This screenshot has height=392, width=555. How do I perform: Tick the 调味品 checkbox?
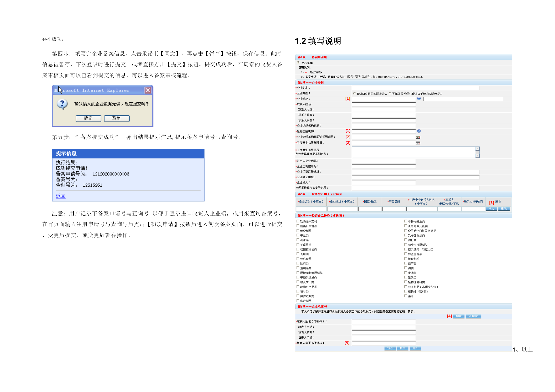[298, 240]
